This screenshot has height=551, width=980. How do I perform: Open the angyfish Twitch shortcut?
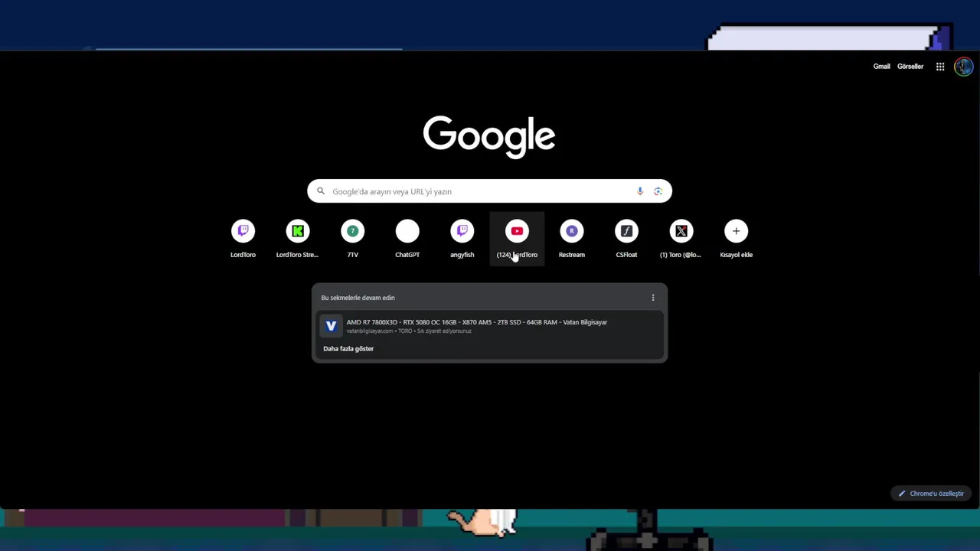462,239
